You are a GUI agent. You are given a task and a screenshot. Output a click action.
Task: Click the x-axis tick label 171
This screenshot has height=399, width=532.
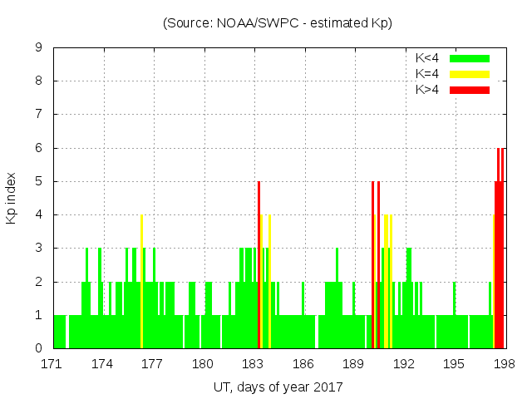53,364
